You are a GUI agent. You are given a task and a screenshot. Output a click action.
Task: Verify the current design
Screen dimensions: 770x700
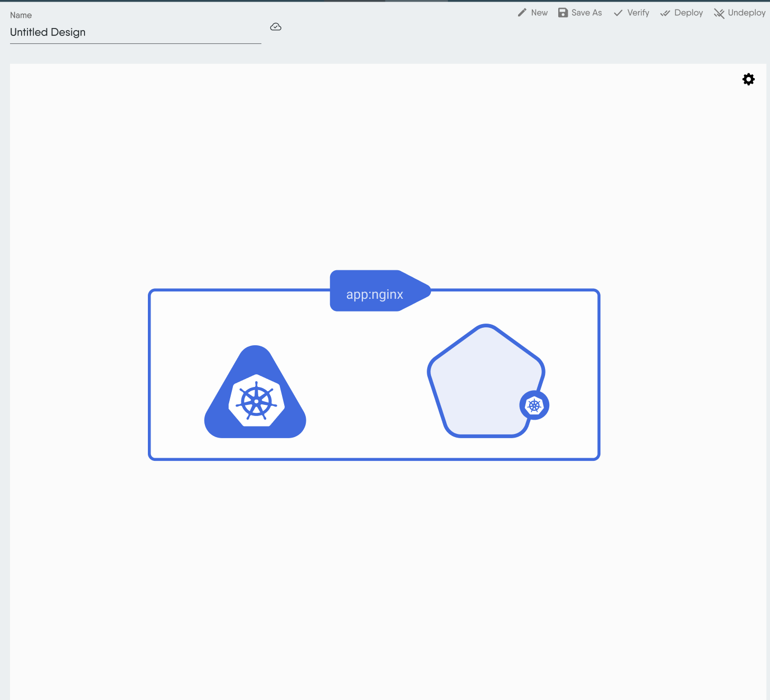637,12
